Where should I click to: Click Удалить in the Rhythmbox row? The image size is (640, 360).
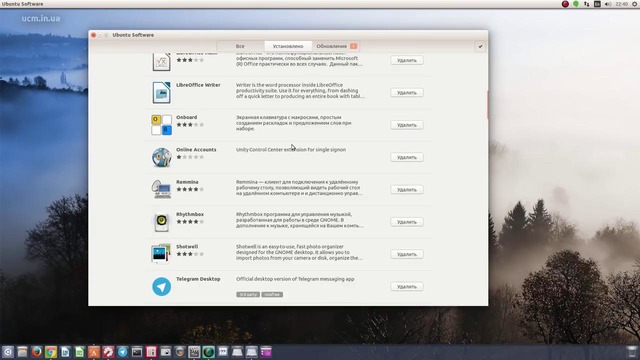click(407, 222)
